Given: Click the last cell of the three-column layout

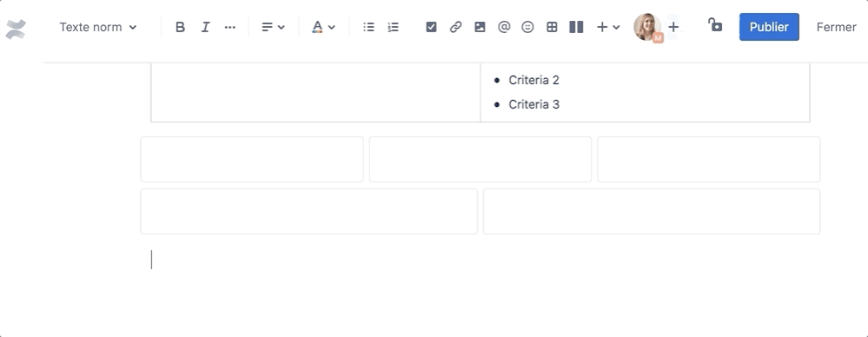Looking at the screenshot, I should [709, 159].
